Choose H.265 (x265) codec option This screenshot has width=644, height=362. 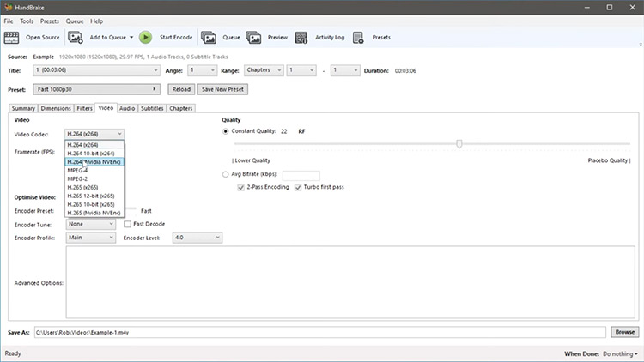coord(94,188)
